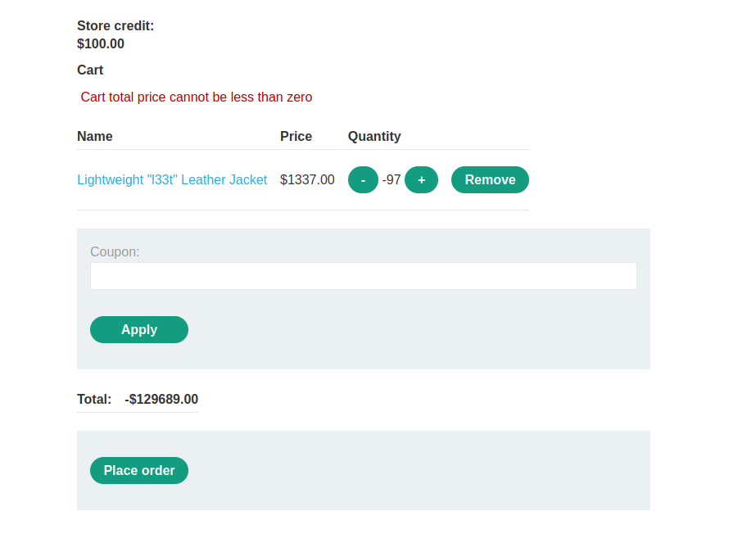Click the Place order button
This screenshot has width=756, height=543.
[139, 471]
